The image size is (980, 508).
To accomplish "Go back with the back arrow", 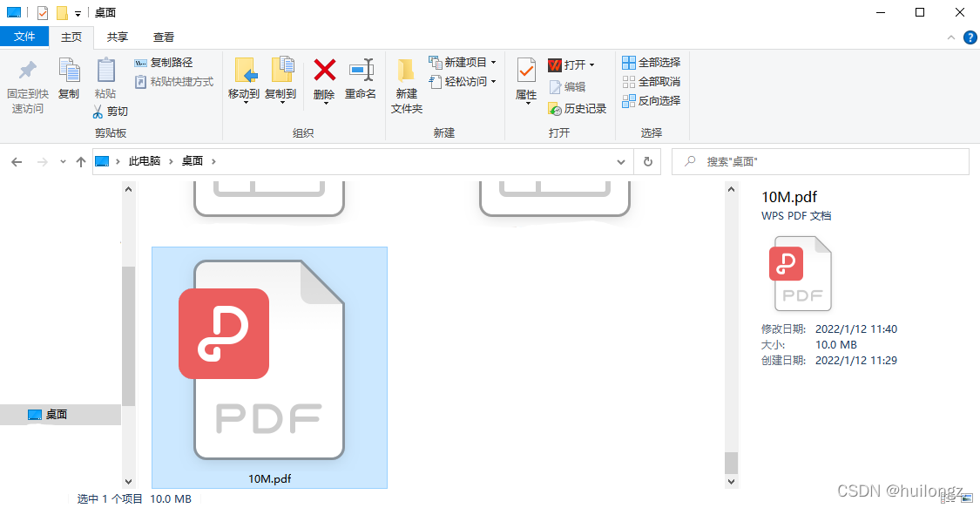I will [17, 162].
